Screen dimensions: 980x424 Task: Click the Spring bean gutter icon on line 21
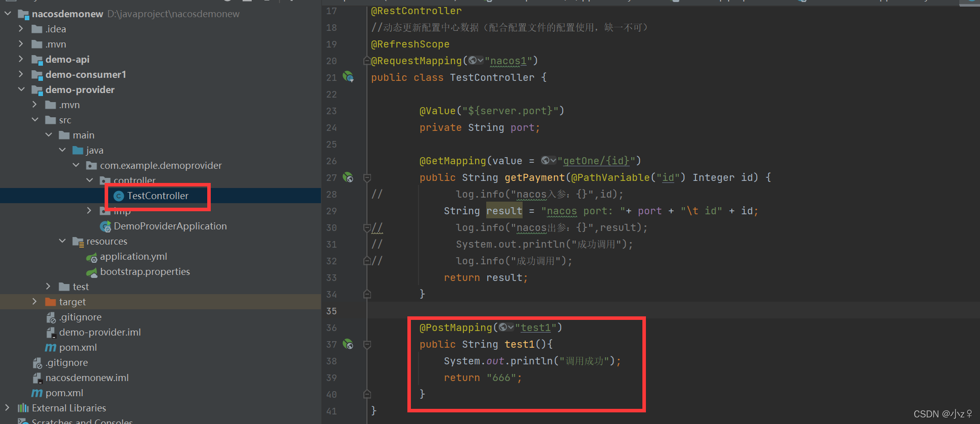click(348, 77)
